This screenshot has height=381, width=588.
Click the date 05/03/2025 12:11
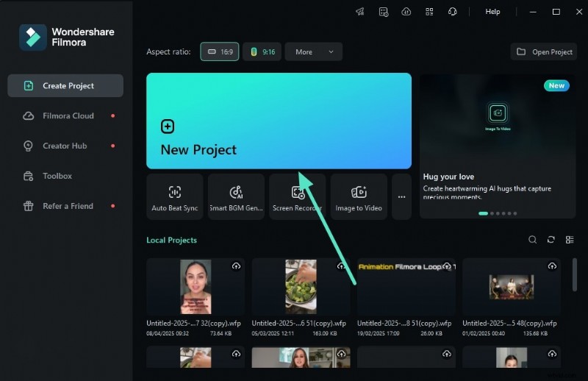point(273,333)
